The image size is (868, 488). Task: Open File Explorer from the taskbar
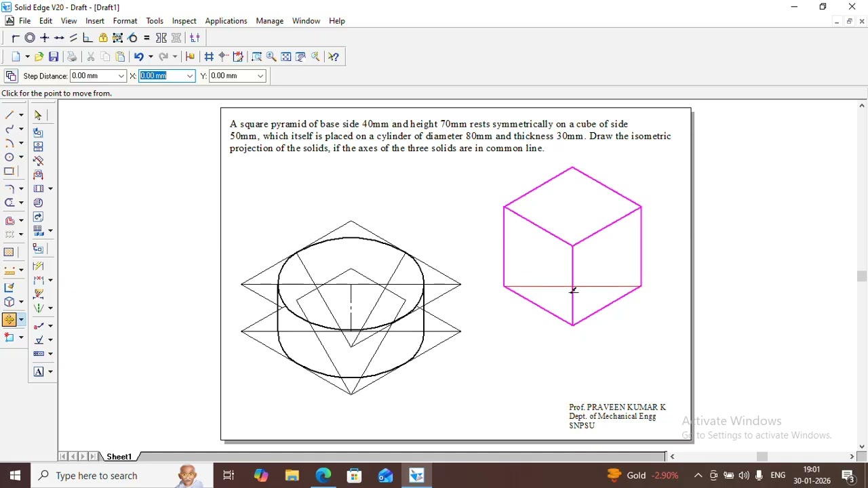292,476
